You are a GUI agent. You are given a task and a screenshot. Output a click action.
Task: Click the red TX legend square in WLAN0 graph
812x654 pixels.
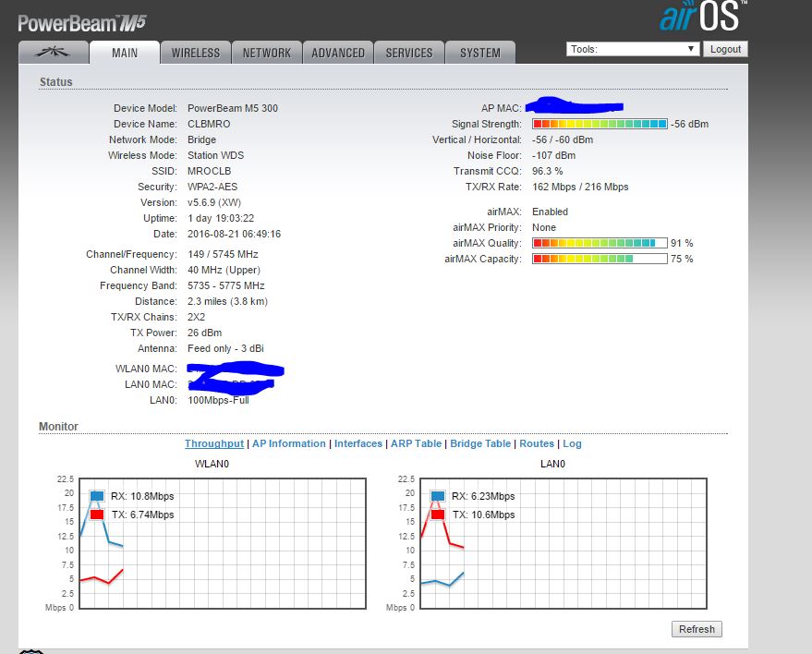coord(97,515)
